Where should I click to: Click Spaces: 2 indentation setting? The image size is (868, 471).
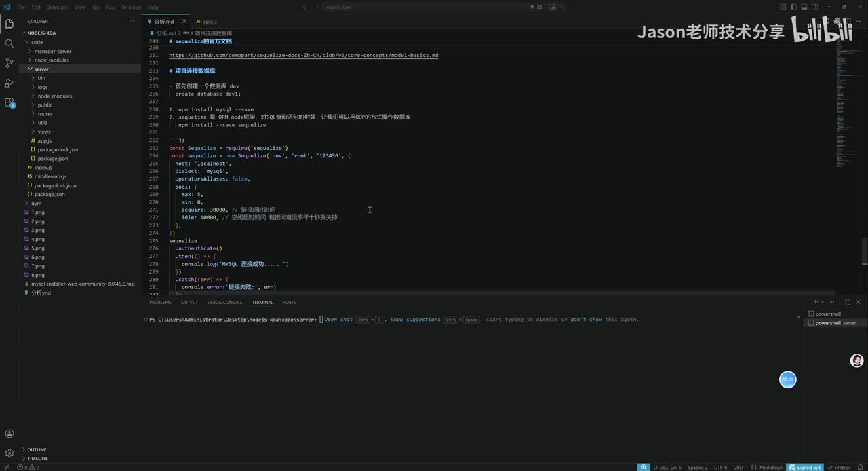click(697, 467)
